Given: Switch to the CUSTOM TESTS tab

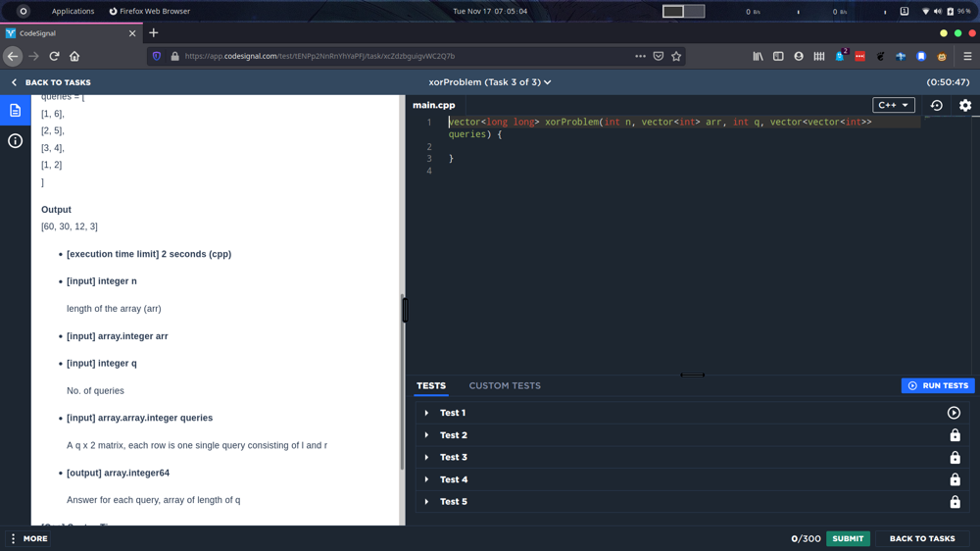Looking at the screenshot, I should pyautogui.click(x=505, y=386).
